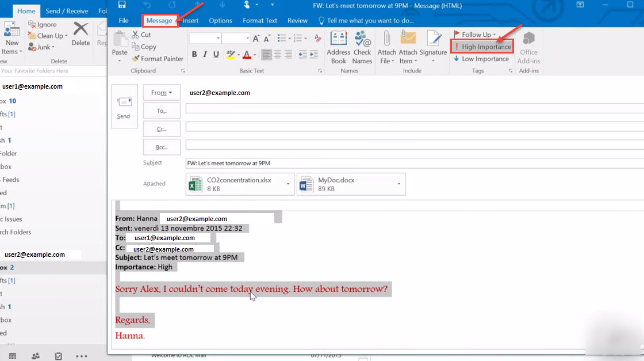Image resolution: width=644 pixels, height=361 pixels.
Task: Open the Bcc recipients dialog
Action: [x=162, y=147]
